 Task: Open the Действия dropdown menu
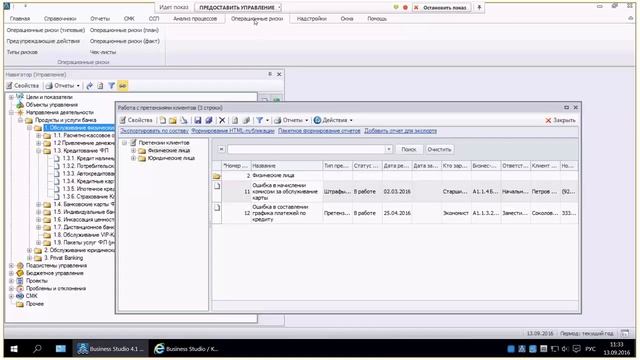[x=333, y=120]
